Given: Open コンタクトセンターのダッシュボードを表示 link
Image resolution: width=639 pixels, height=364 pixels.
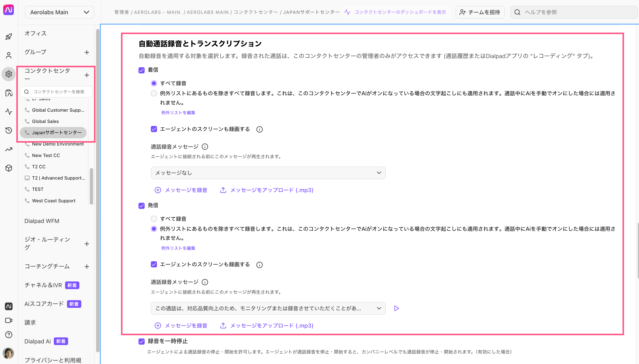Looking at the screenshot, I should pyautogui.click(x=395, y=12).
